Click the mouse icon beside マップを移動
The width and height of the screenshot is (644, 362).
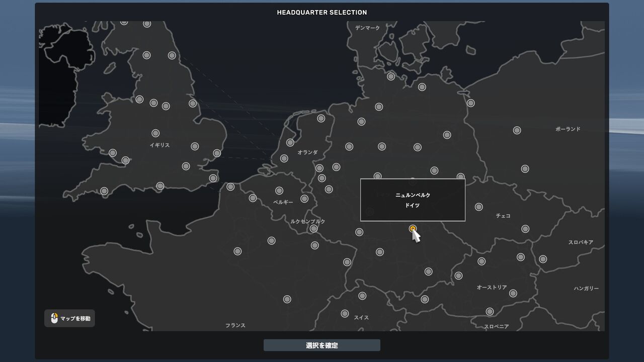click(54, 318)
